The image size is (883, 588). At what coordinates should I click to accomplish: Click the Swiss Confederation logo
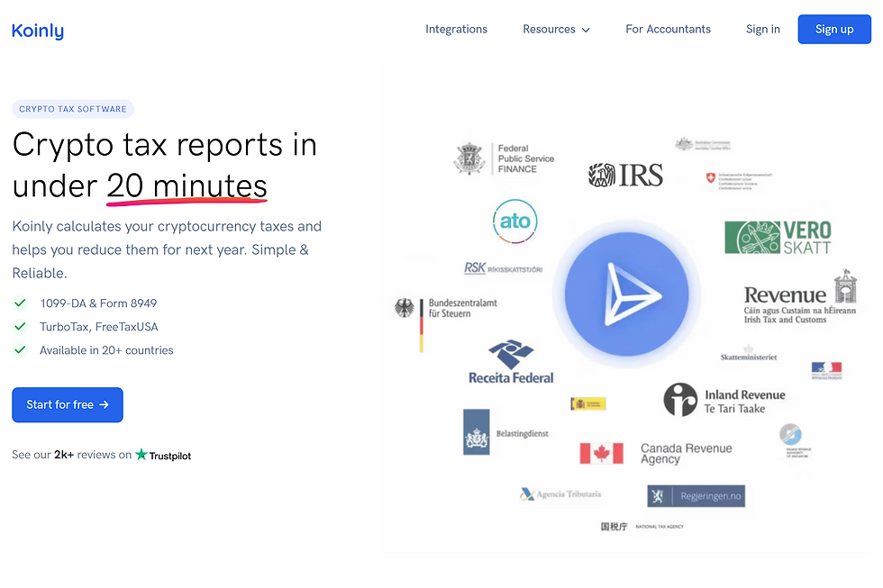click(x=739, y=181)
